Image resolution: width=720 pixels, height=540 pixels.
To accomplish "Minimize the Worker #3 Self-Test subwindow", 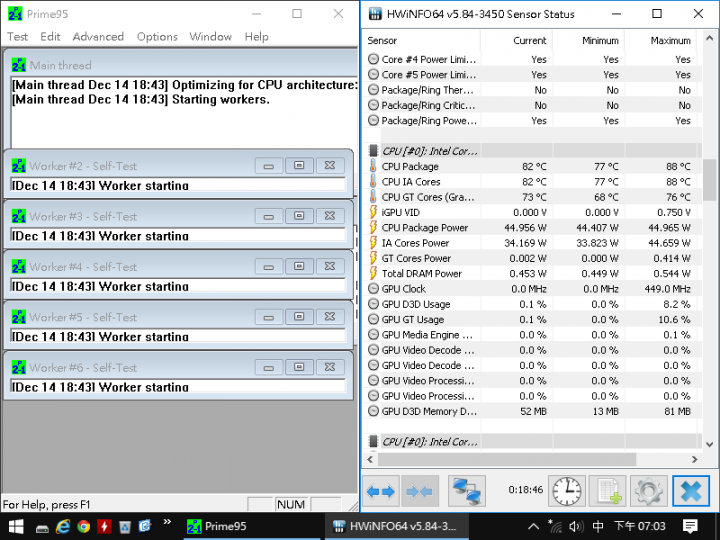I will [x=269, y=216].
